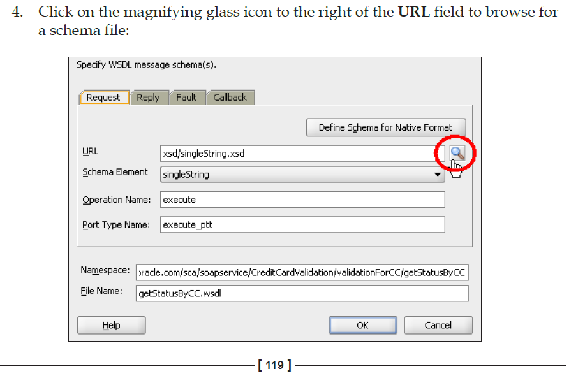Click the Operation Name label
The width and height of the screenshot is (585, 392).
point(117,200)
